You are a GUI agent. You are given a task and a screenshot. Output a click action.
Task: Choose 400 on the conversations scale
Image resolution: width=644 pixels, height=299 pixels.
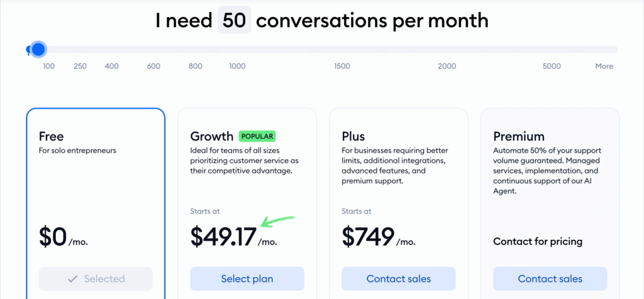pyautogui.click(x=112, y=67)
